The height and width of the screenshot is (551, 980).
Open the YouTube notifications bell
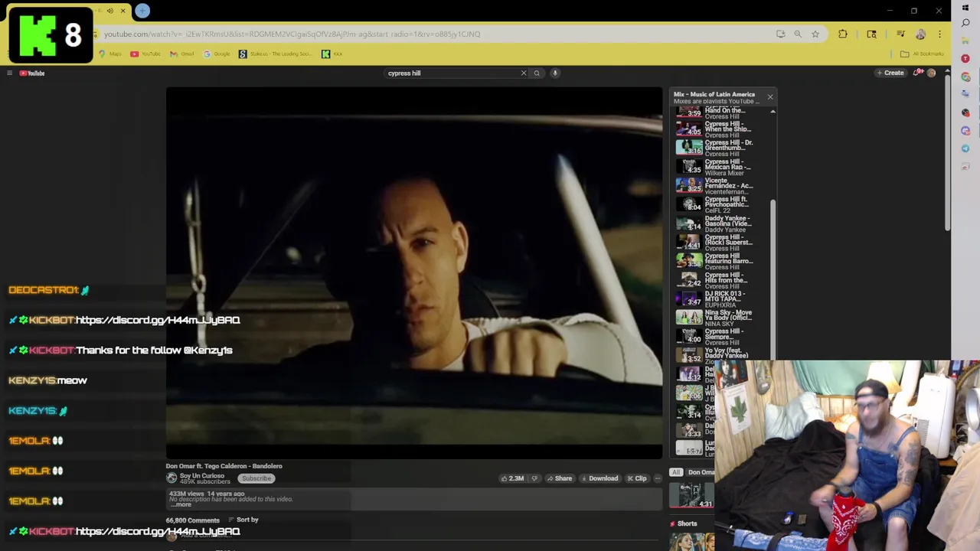(x=917, y=73)
